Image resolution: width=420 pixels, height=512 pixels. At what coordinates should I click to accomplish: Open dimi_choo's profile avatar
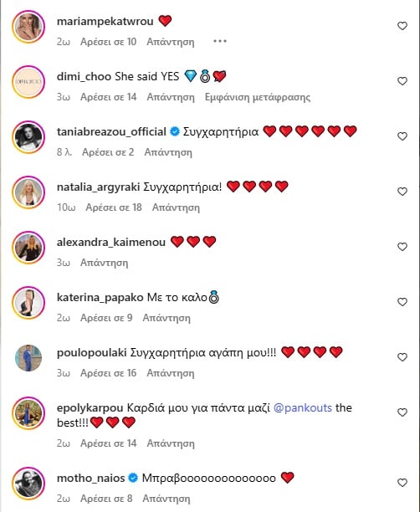click(28, 82)
